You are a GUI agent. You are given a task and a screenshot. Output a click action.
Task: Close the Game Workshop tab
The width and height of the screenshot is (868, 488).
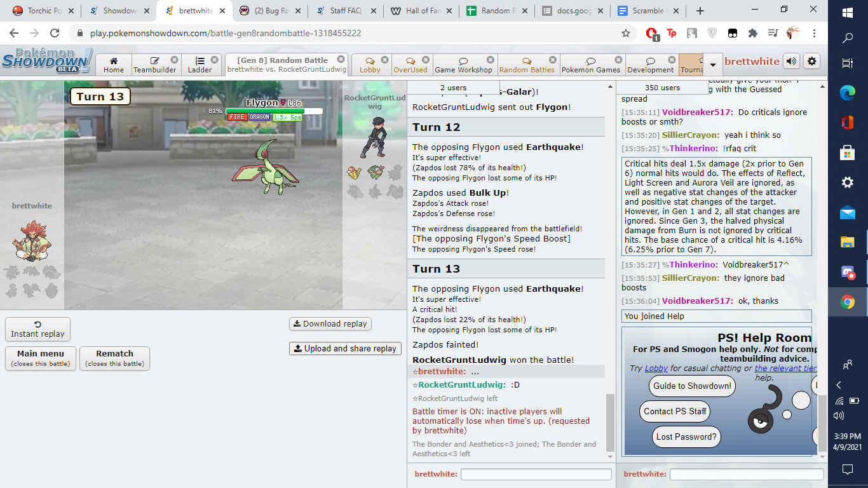point(490,59)
